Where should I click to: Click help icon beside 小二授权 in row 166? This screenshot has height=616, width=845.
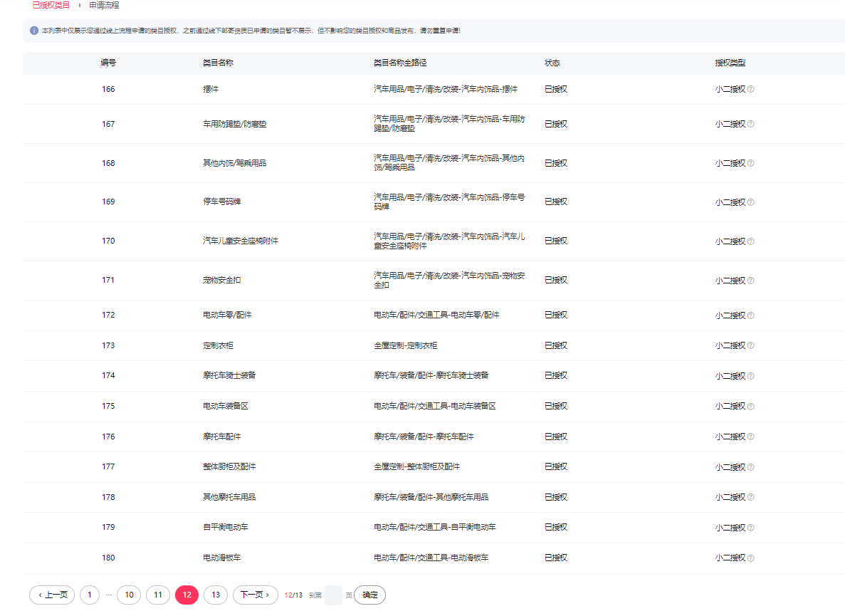(750, 90)
